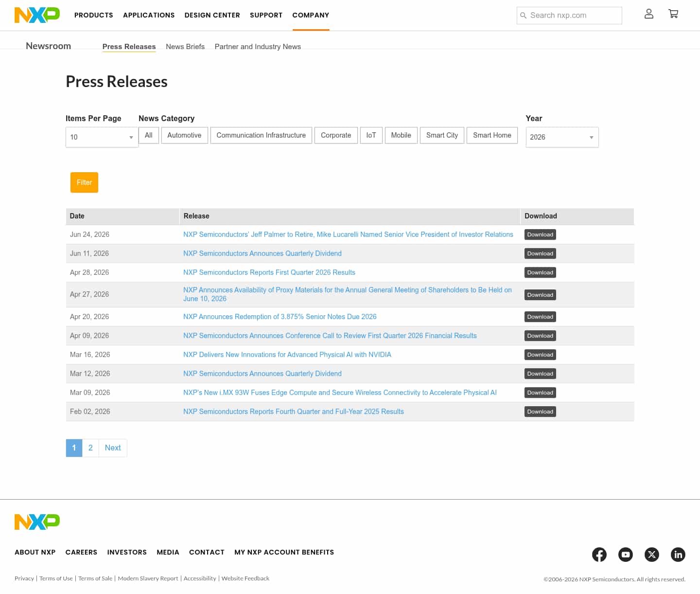Click the NXP logo in footer
700x594 pixels.
click(x=37, y=522)
